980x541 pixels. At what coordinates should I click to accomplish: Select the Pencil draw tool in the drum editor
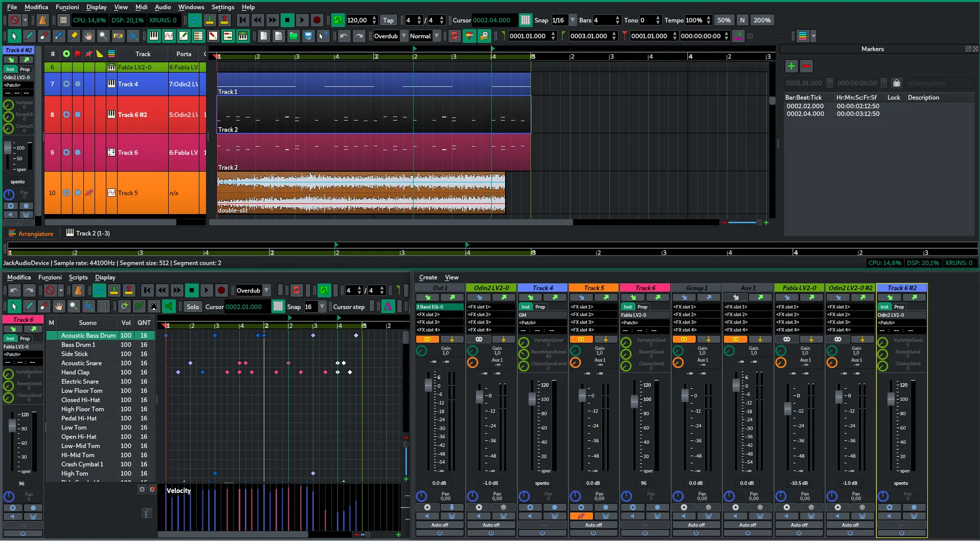click(30, 307)
